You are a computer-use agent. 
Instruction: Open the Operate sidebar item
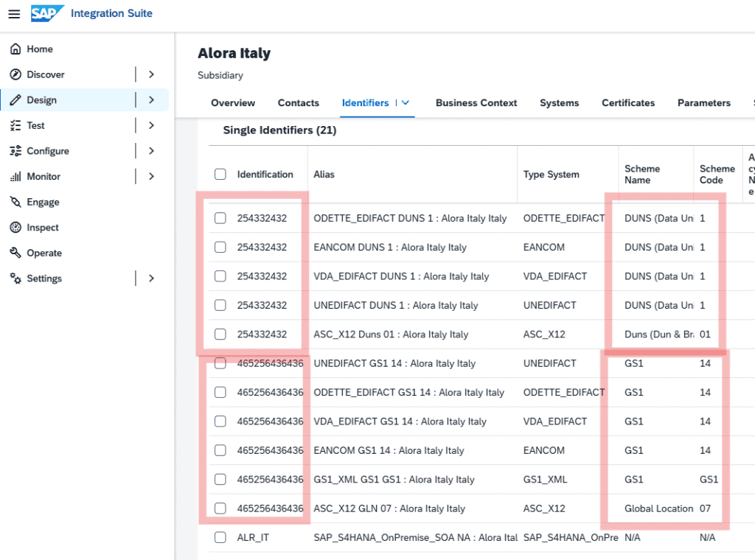pos(44,253)
